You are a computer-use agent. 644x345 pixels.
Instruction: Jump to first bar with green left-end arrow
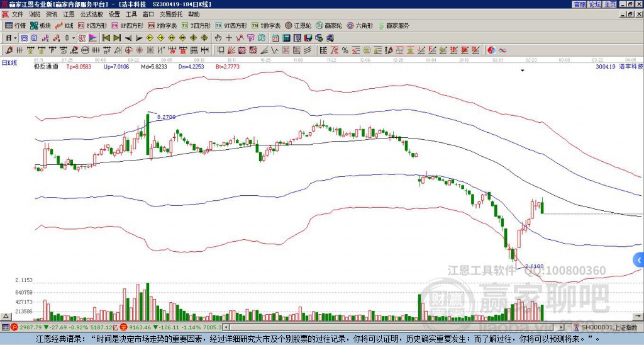tap(106, 38)
